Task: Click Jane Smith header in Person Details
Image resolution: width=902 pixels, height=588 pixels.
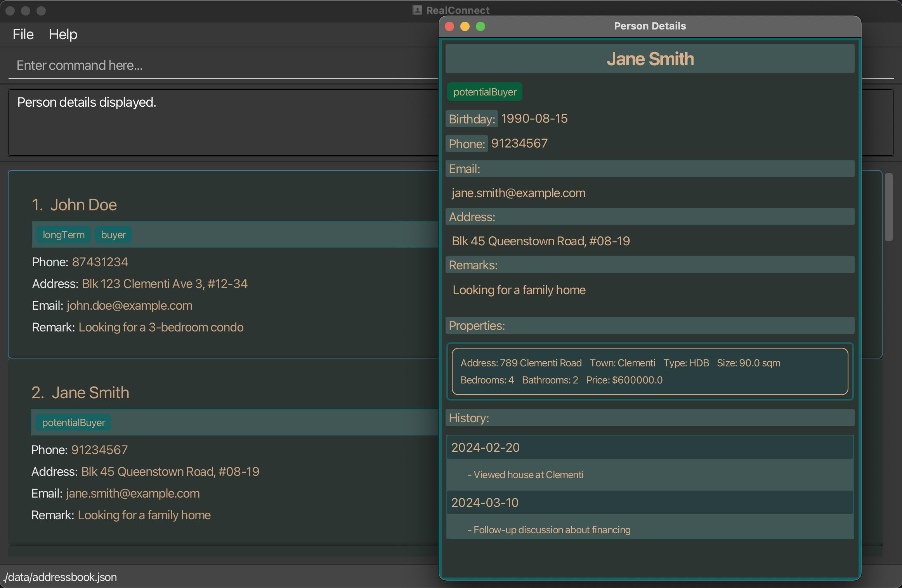Action: pyautogui.click(x=650, y=59)
